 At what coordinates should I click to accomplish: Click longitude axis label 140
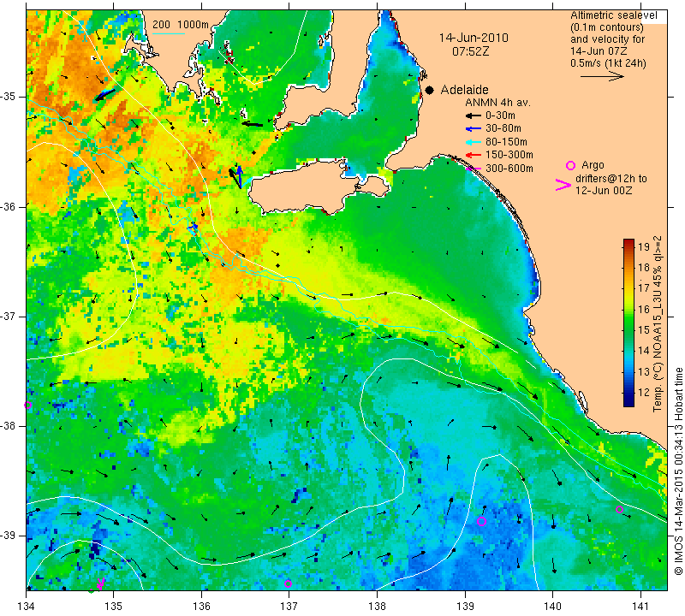pyautogui.click(x=552, y=607)
